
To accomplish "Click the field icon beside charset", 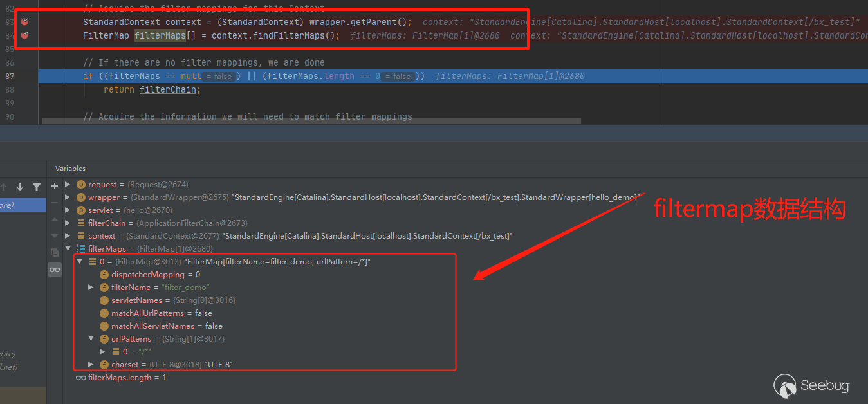I will 104,365.
